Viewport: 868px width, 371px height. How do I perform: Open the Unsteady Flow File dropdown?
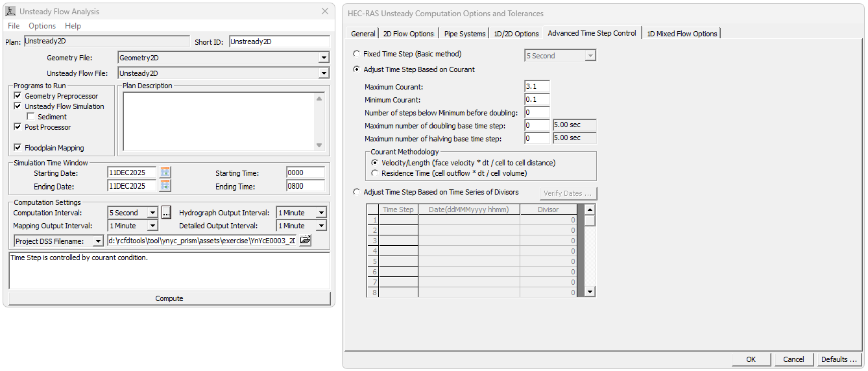point(324,73)
